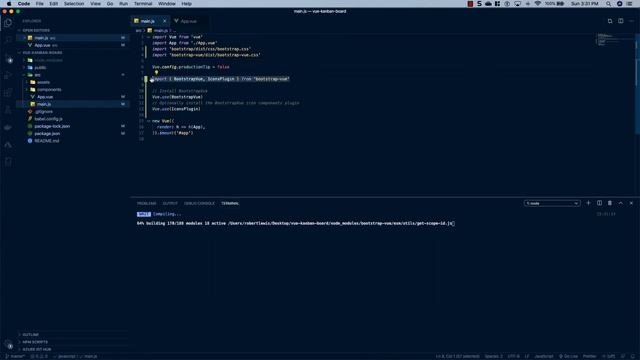Screen dimensions: 640x360
Task: Open the macOS Notification Center list icon
Action: tap(629, 4)
